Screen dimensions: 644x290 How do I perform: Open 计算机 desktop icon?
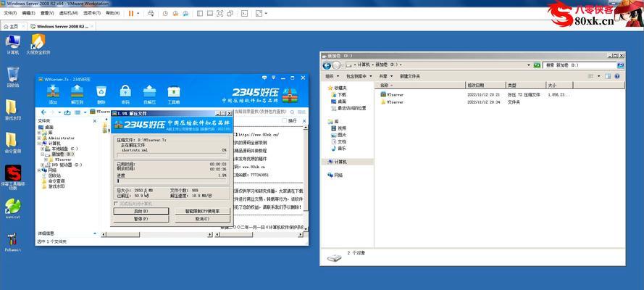point(13,45)
